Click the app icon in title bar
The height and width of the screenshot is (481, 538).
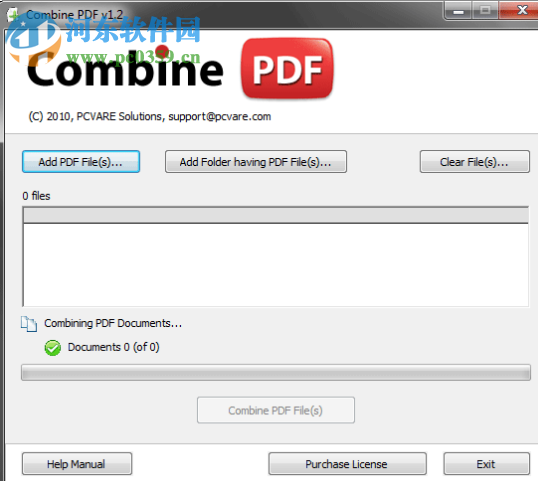click(x=13, y=15)
